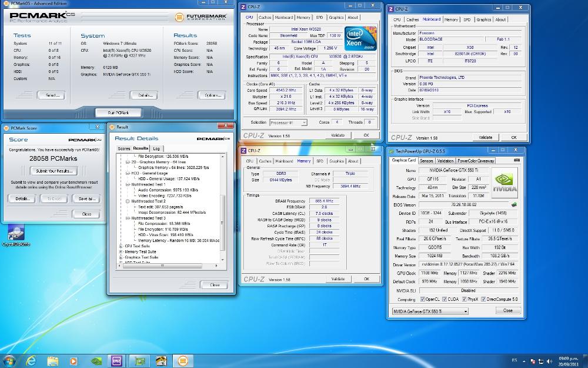The image size is (588, 368).
Task: Expand the Memory Test Suite node
Action: coord(121,251)
